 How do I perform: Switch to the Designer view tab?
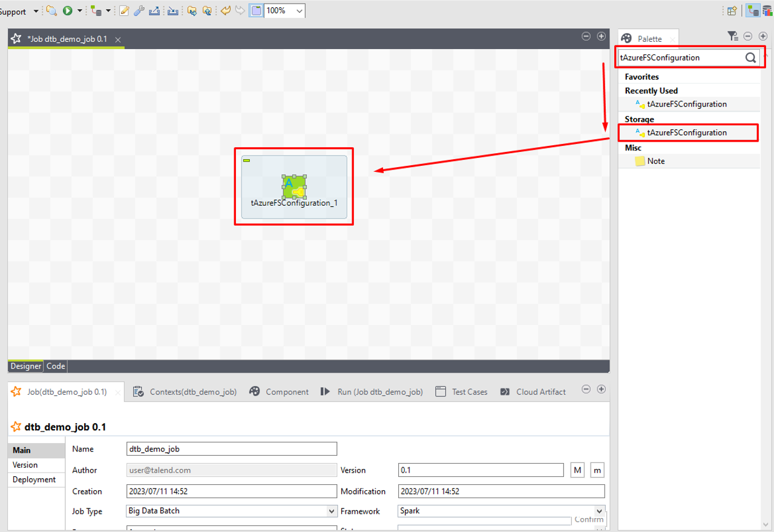[26, 366]
